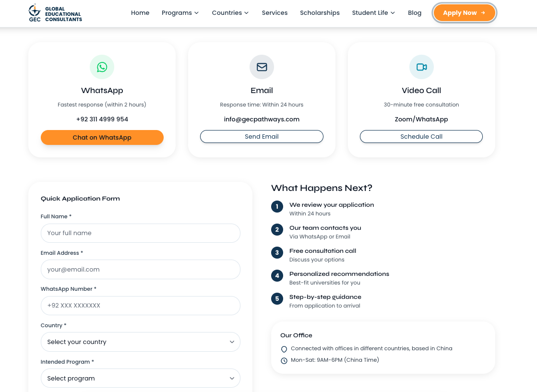Click the green WhatsApp icon
The width and height of the screenshot is (537, 392).
click(102, 67)
